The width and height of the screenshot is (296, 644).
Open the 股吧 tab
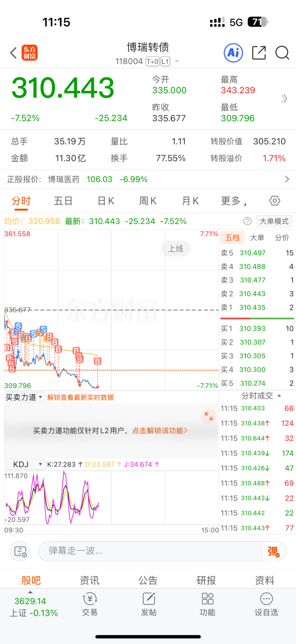click(x=31, y=580)
